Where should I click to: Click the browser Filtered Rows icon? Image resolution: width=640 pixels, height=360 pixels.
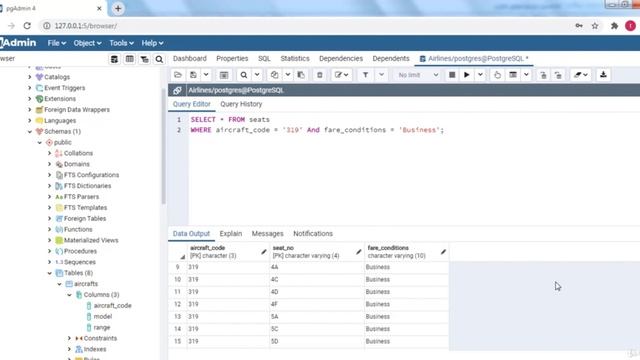click(x=144, y=59)
